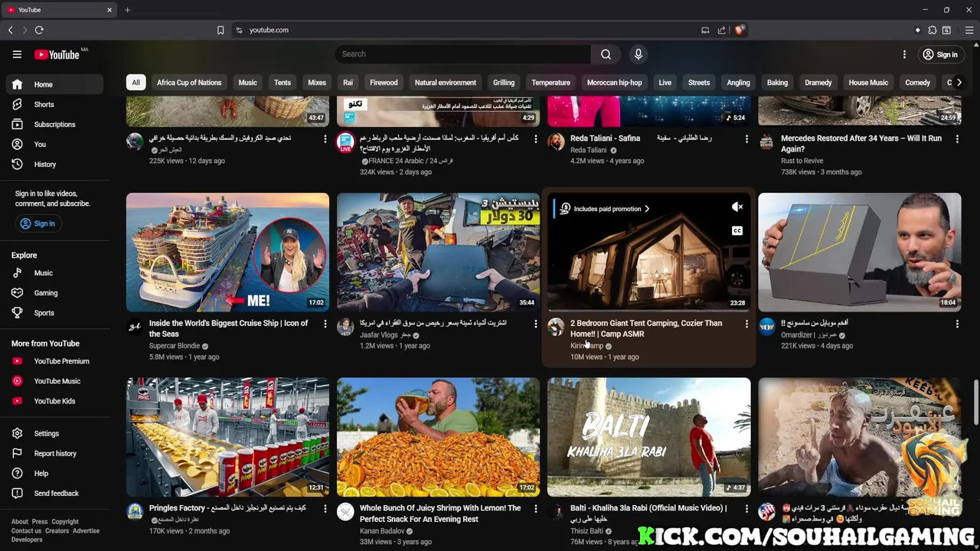
Task: Open Subscriptions in sidebar
Action: pyautogui.click(x=54, y=124)
